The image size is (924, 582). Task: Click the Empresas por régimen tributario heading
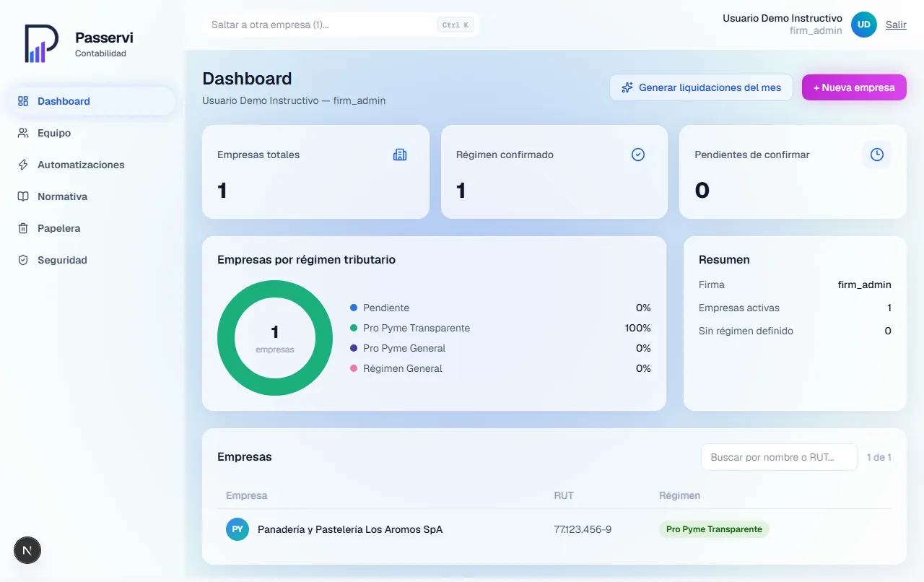(x=306, y=259)
